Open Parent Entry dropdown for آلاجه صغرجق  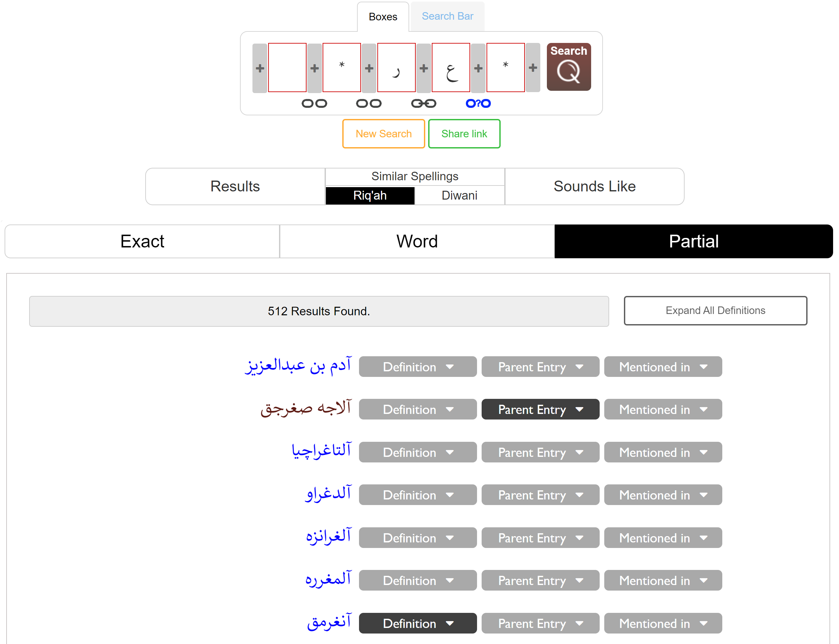[540, 409]
